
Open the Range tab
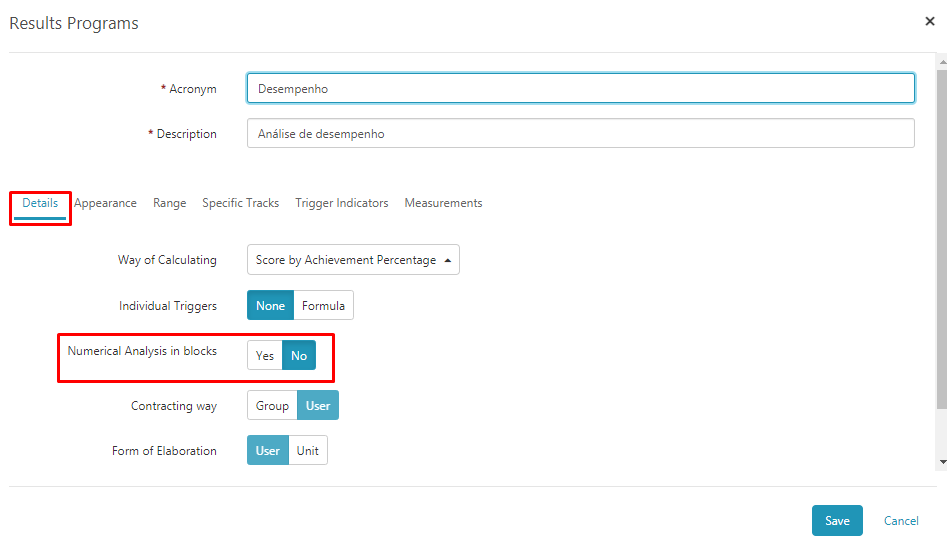point(170,203)
